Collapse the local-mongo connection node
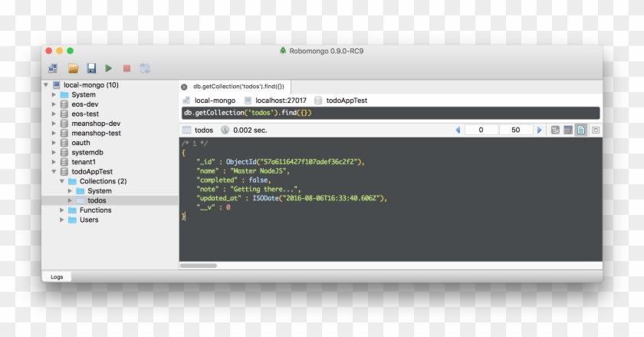This screenshot has width=644, height=337. pyautogui.click(x=46, y=85)
